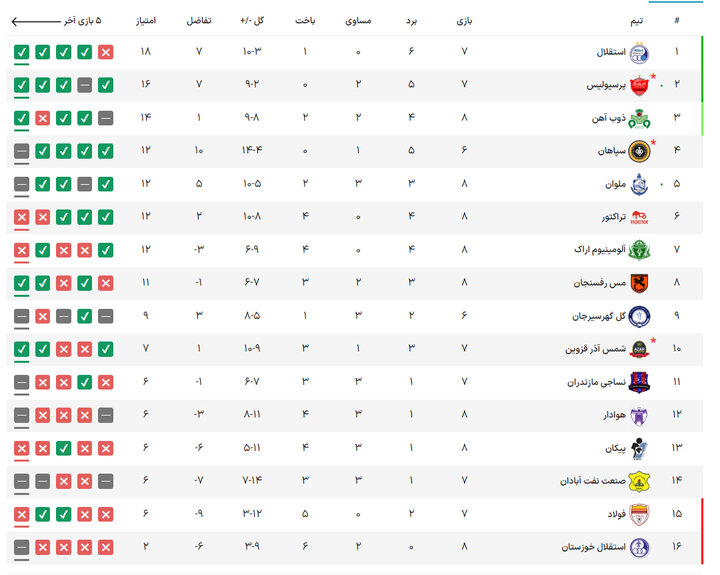Image resolution: width=720 pixels, height=575 pixels.
Task: Click the red loss icon in Esteghlal's row
Action: pos(106,52)
